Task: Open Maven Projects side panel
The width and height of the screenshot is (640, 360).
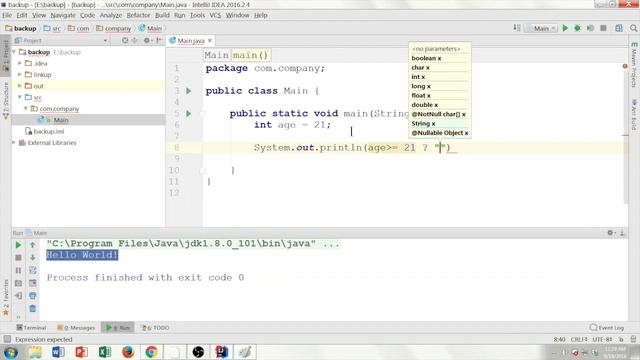Action: click(634, 64)
